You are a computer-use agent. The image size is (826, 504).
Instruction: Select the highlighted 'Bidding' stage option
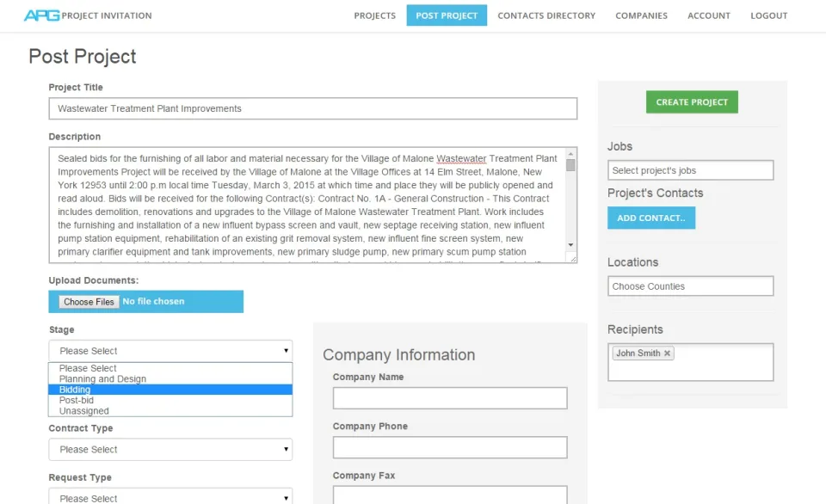pos(170,390)
